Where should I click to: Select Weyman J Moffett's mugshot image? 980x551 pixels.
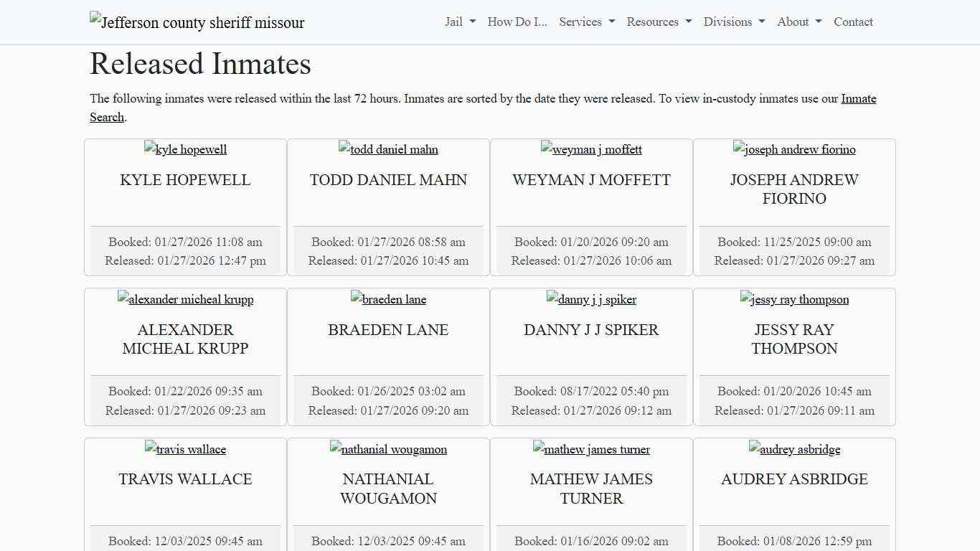tap(591, 149)
